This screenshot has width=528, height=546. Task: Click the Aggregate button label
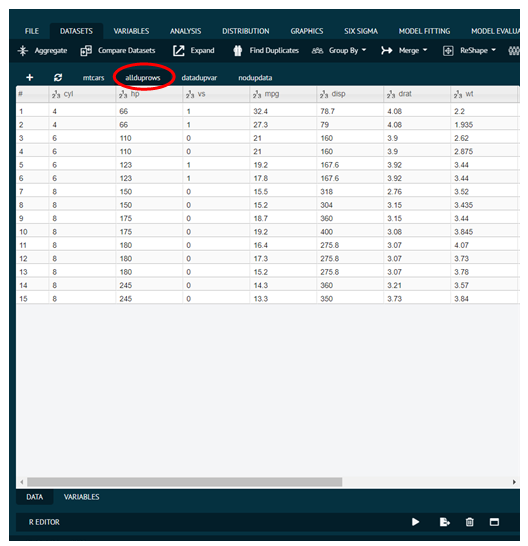(x=51, y=51)
